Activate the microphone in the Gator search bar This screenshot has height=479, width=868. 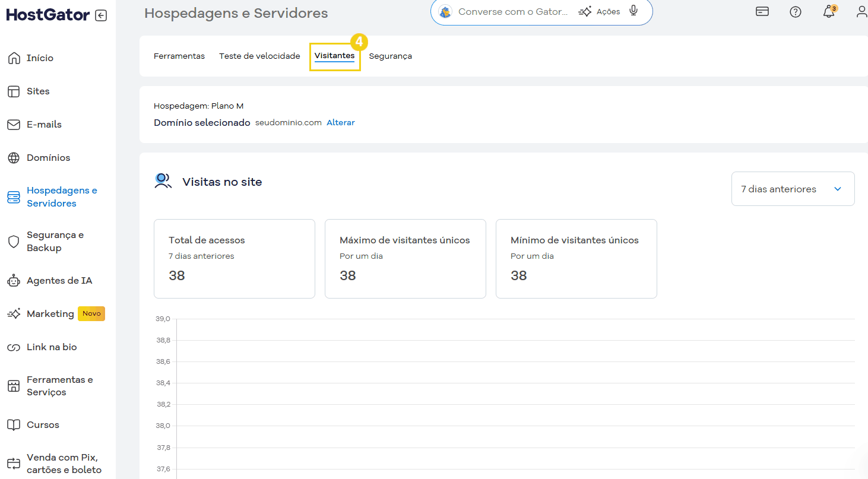(632, 11)
